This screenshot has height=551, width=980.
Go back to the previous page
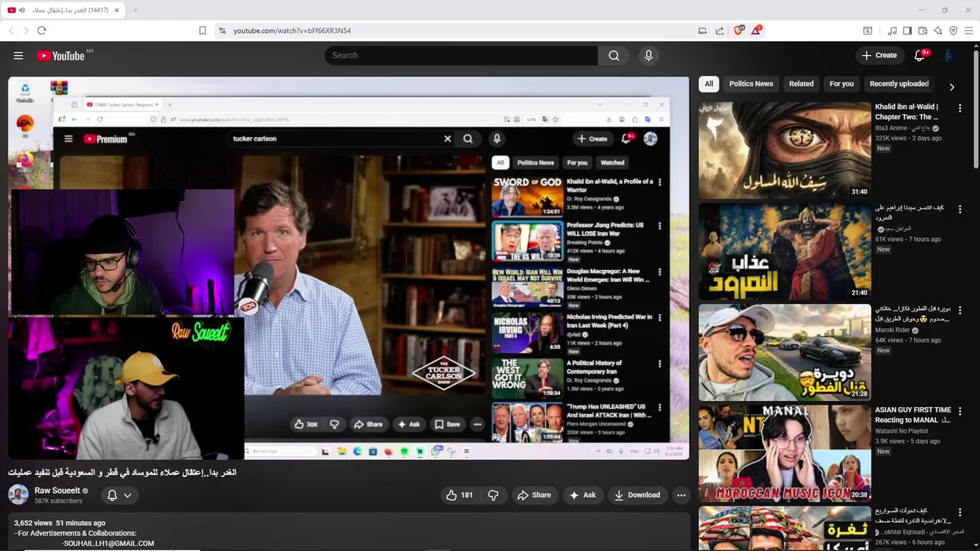coord(11,31)
